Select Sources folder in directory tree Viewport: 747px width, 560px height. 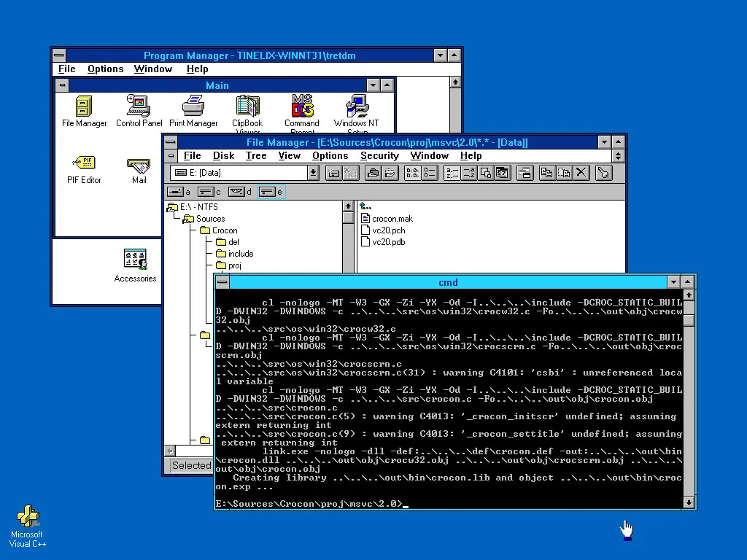[204, 219]
